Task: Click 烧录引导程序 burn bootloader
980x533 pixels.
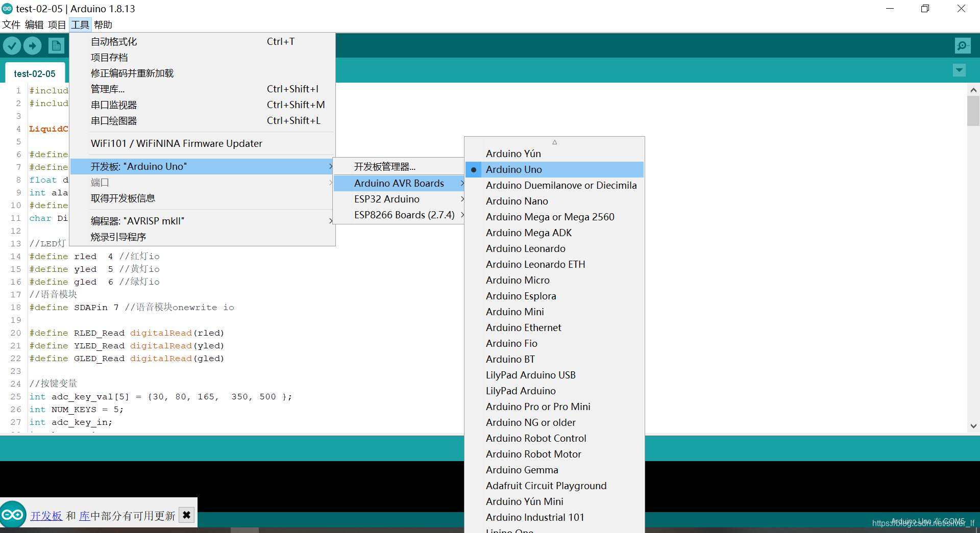Action: pos(202,237)
